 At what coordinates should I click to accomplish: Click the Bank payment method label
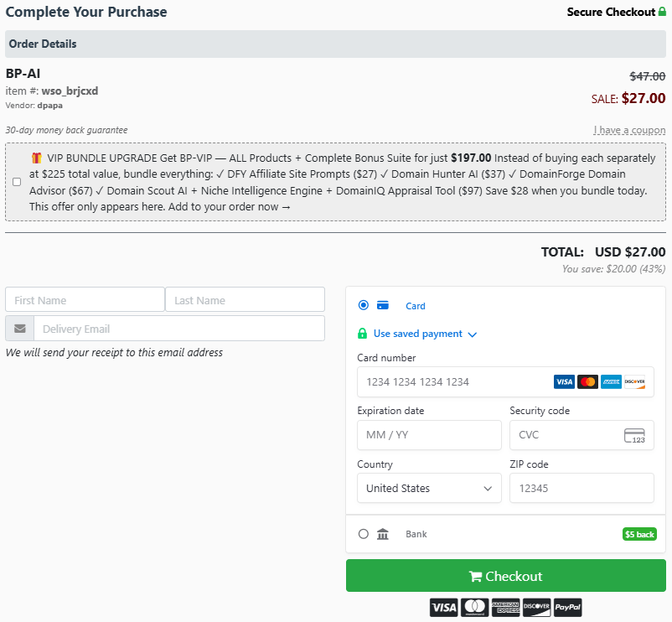pyautogui.click(x=416, y=534)
